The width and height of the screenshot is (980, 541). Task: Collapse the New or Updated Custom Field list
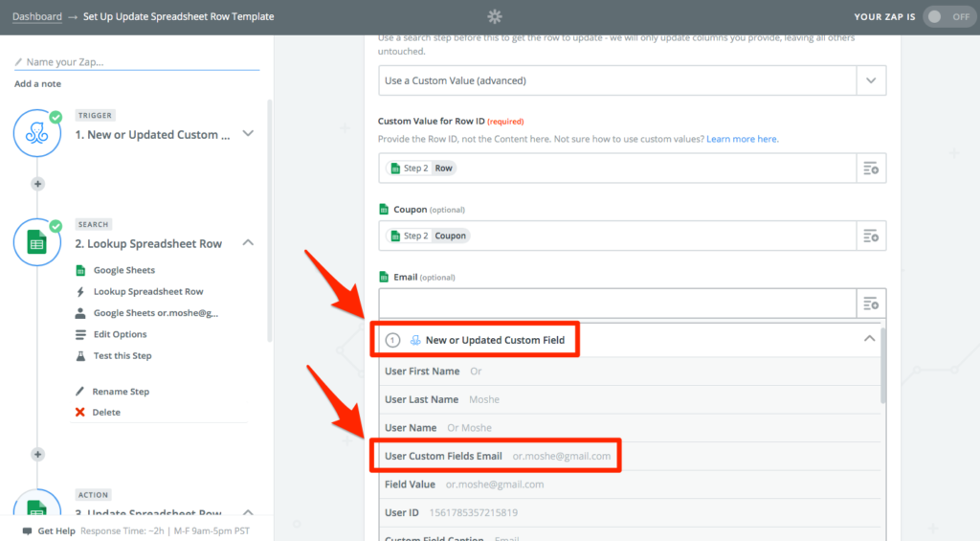tap(869, 338)
